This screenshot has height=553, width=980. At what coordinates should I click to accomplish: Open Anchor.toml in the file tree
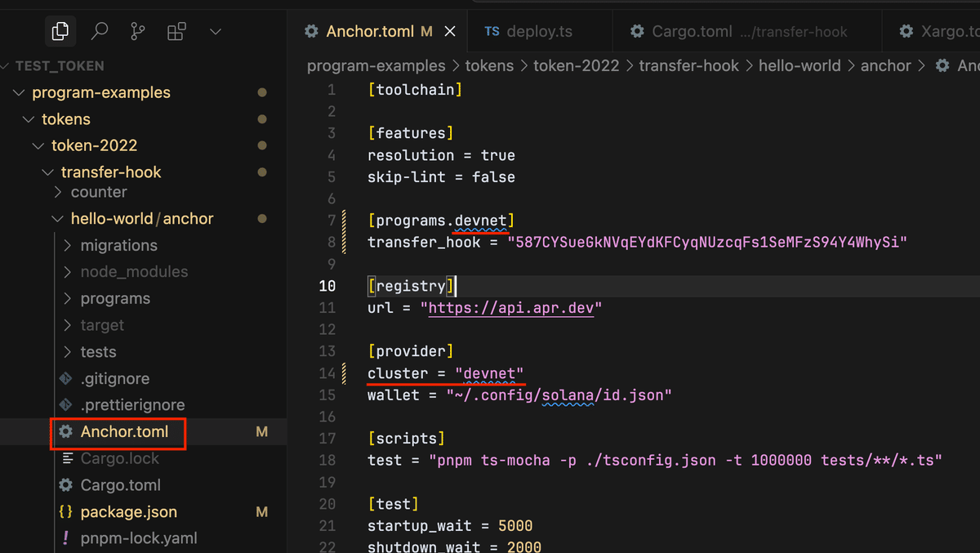(x=124, y=431)
